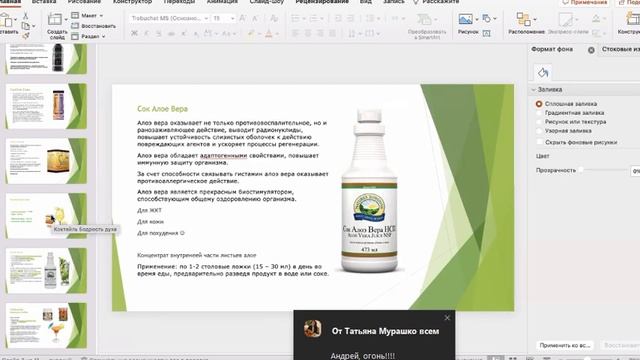Screen dimensions: 640x360
Task: Click the Cut scissors icon
Action: (26, 16)
